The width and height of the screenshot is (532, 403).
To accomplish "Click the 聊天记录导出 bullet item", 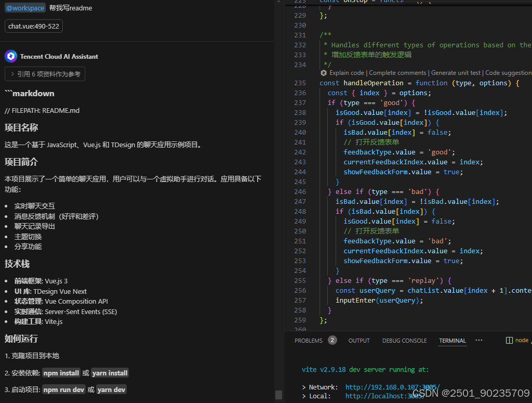I will [x=34, y=226].
